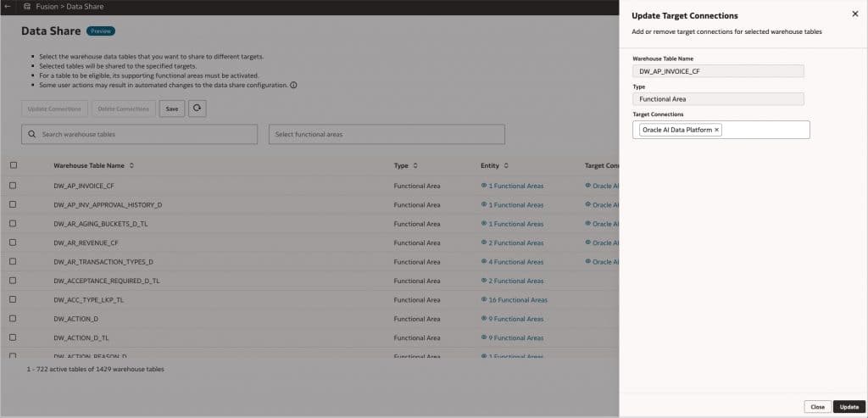The width and height of the screenshot is (868, 418).
Task: View target connection eye icon for DW_AR_REVENUE_CF
Action: pos(588,242)
